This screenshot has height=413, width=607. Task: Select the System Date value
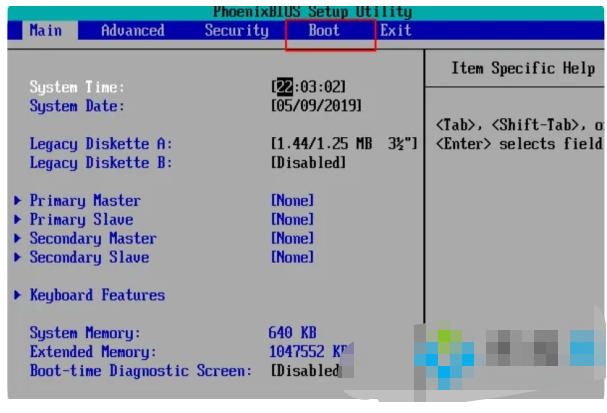(x=316, y=106)
